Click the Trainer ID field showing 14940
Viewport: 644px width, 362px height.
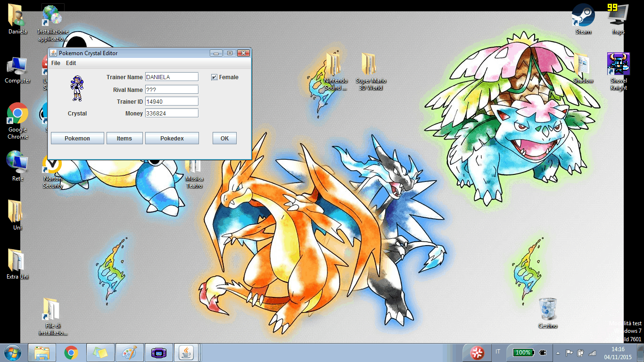[x=172, y=101]
